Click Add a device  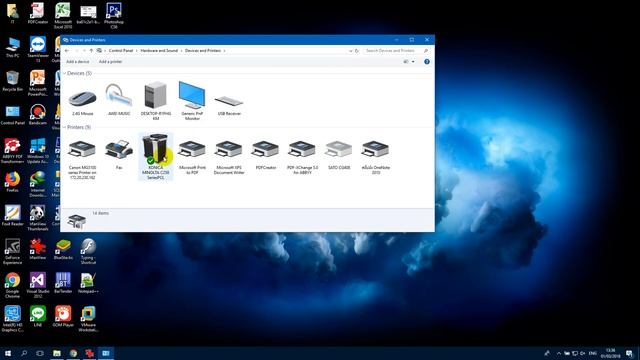point(78,62)
